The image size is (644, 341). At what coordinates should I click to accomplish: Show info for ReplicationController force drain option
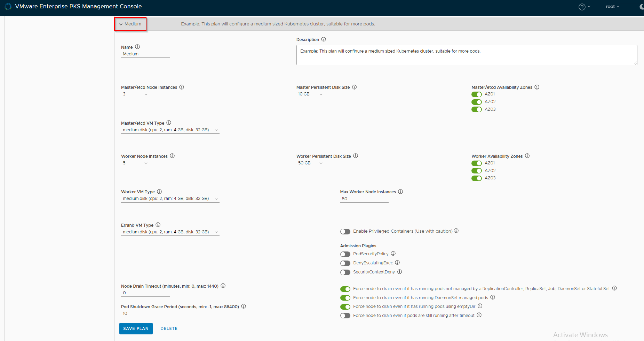(614, 288)
